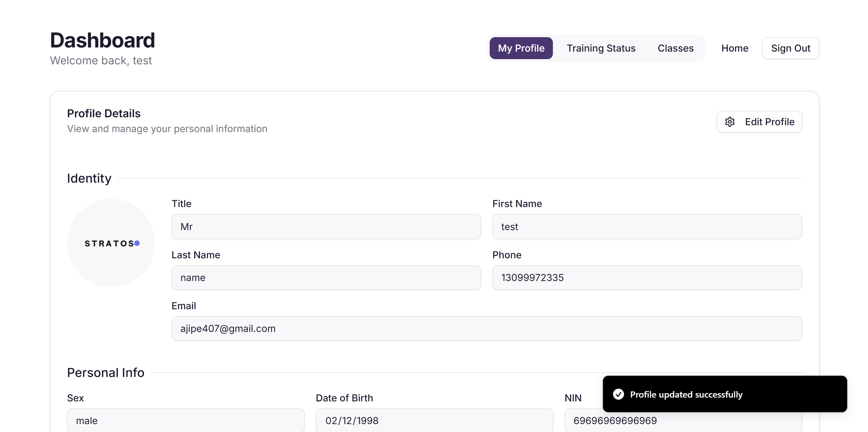
Task: Open the Classes tab
Action: coord(675,48)
